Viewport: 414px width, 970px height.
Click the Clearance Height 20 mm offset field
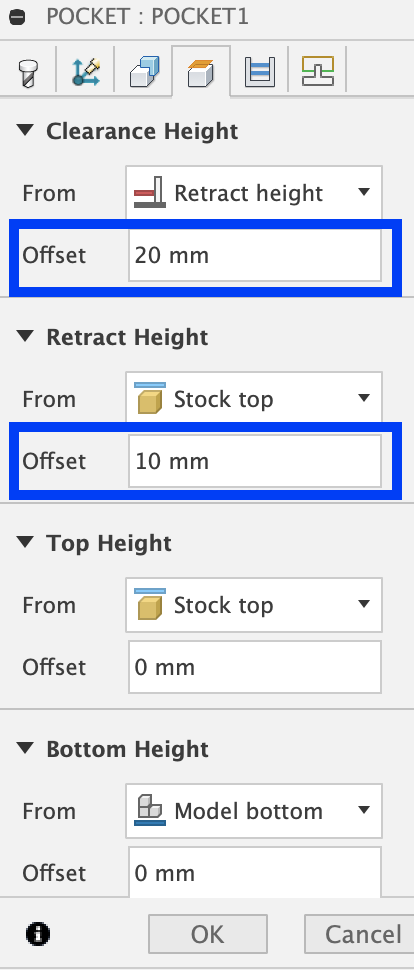pyautogui.click(x=255, y=255)
